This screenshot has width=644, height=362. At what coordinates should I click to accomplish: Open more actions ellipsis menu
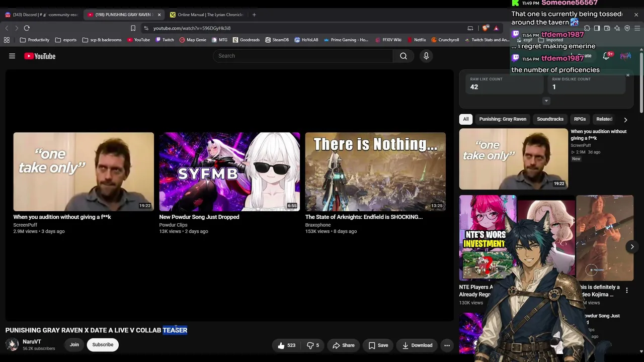447,345
